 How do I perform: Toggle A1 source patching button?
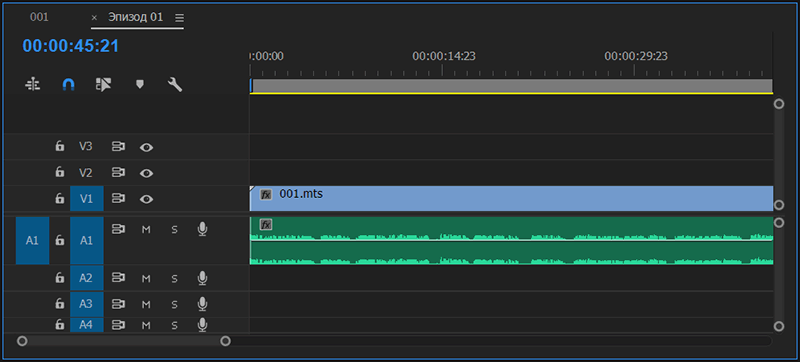(32, 240)
